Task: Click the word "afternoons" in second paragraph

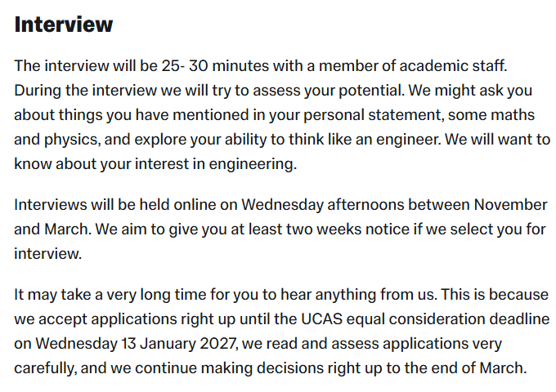Action: click(x=365, y=205)
